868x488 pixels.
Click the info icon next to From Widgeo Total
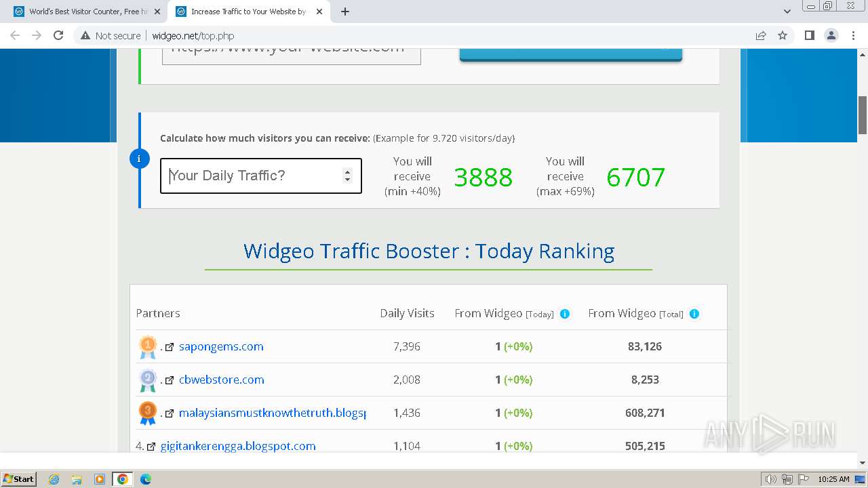click(x=694, y=314)
